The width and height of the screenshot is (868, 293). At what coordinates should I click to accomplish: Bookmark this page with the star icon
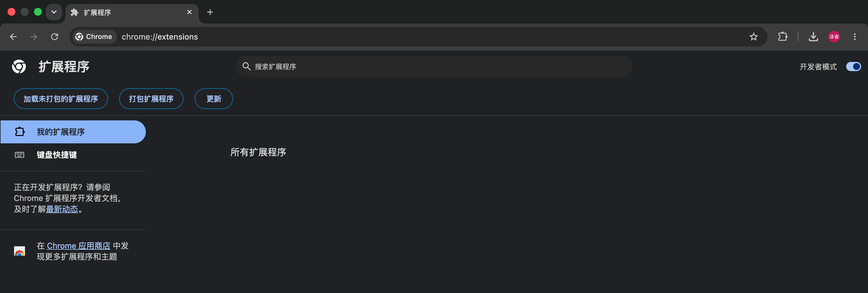[x=753, y=37]
